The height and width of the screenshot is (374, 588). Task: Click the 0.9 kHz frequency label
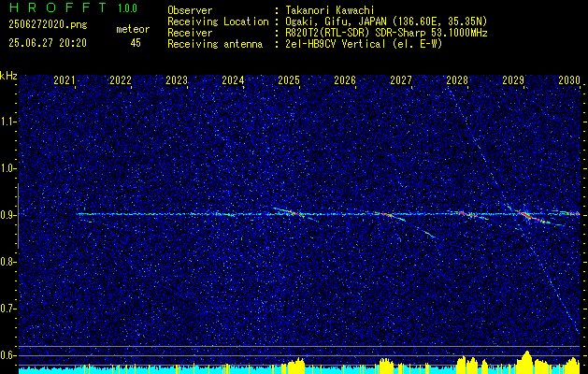(x=7, y=215)
